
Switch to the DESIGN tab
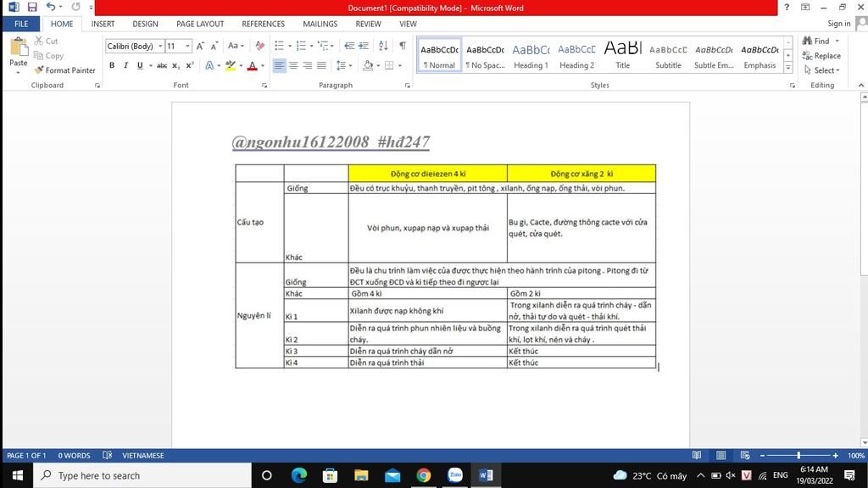coord(145,24)
